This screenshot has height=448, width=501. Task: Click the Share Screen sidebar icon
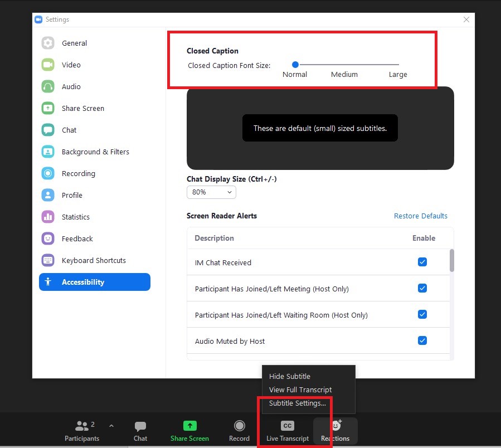click(x=48, y=108)
